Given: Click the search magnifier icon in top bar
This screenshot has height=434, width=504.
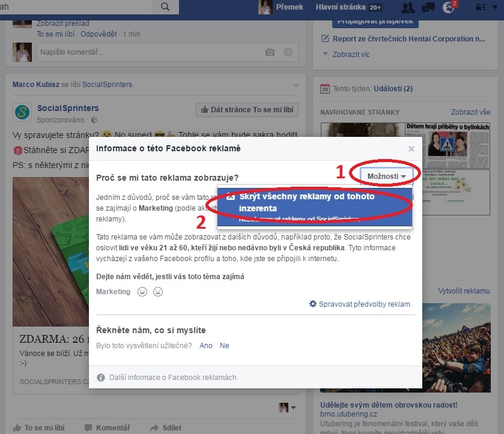Looking at the screenshot, I should [165, 7].
